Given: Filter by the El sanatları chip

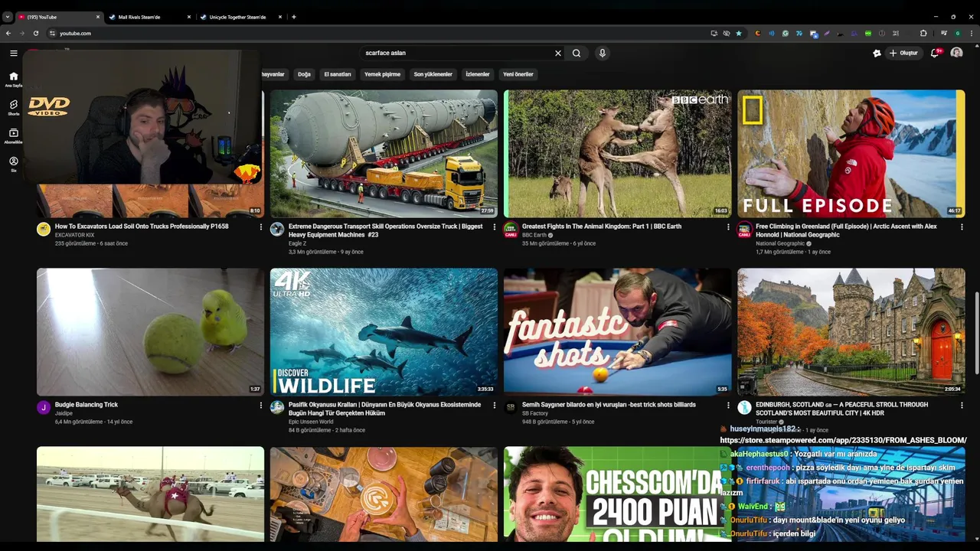Looking at the screenshot, I should click(x=338, y=74).
